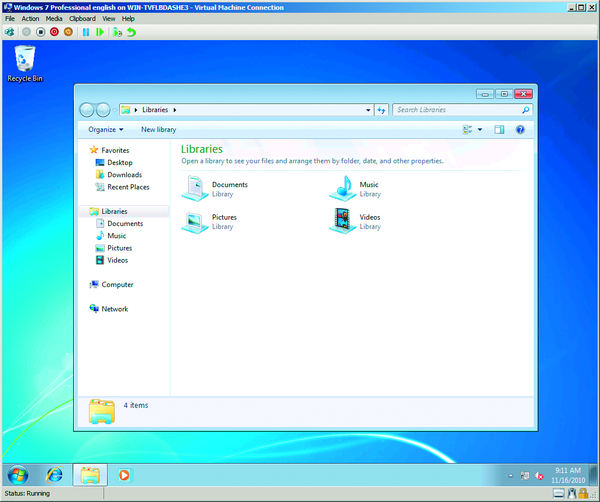Expand the Organize dropdown

[105, 130]
